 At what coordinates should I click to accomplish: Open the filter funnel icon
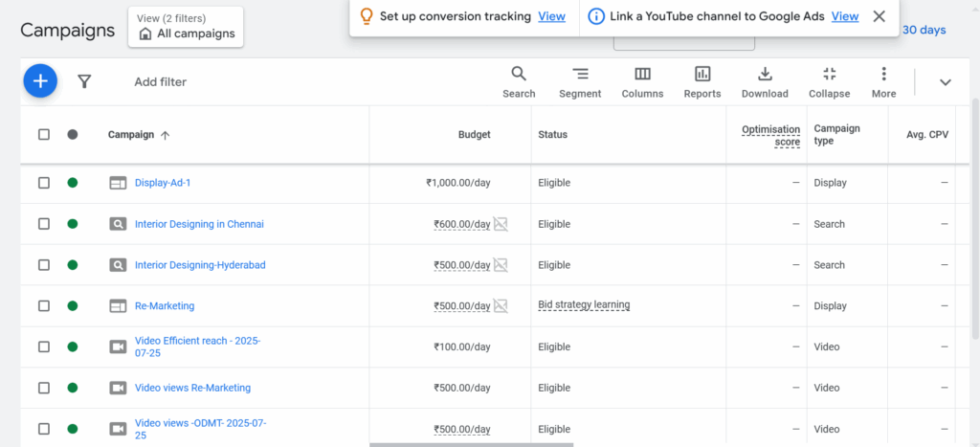(84, 82)
